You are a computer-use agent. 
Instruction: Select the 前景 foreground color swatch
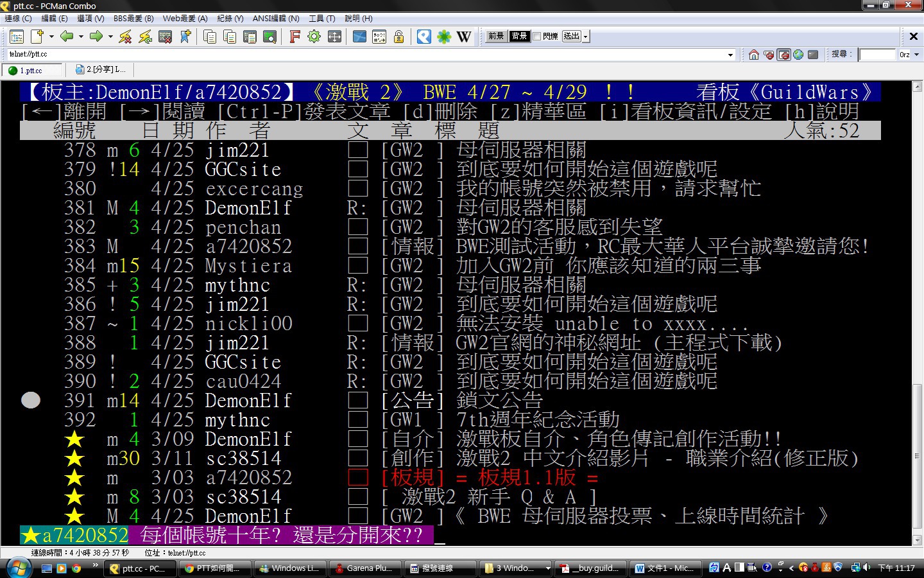click(496, 37)
